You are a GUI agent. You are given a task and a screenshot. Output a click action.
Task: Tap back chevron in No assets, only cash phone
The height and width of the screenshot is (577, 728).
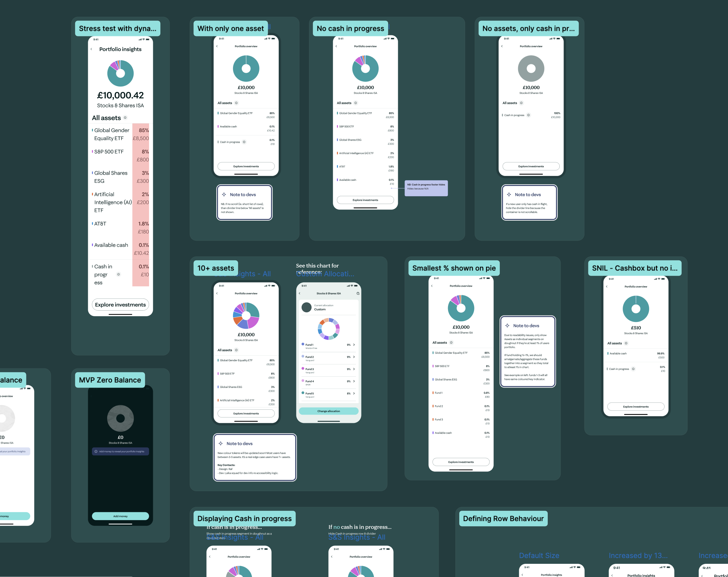pos(502,46)
